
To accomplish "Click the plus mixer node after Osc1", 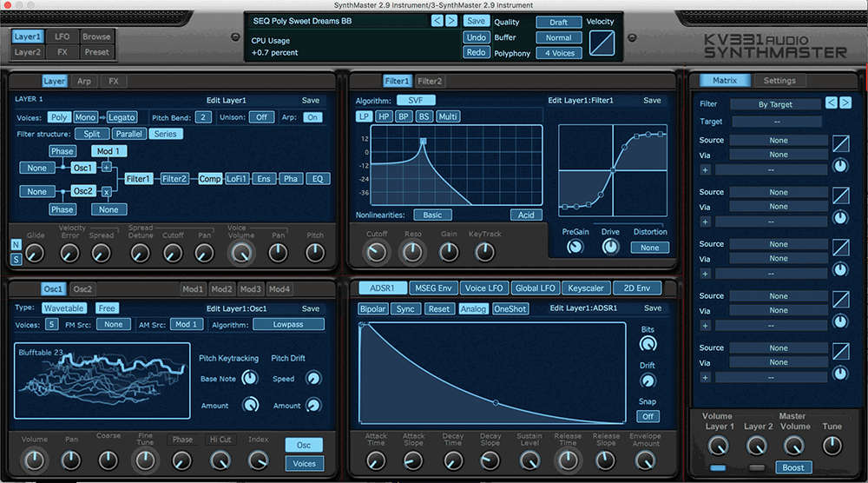I will pos(106,167).
